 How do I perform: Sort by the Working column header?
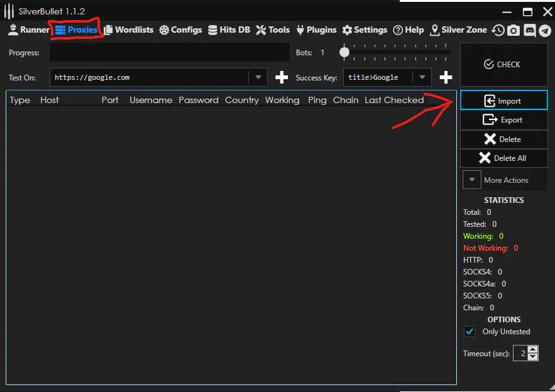click(282, 100)
